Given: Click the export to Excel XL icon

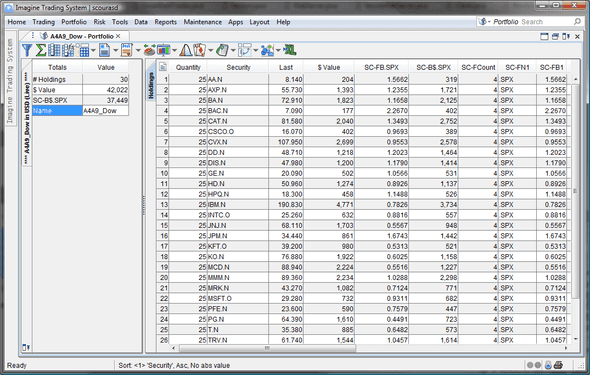Looking at the screenshot, I should tap(290, 50).
